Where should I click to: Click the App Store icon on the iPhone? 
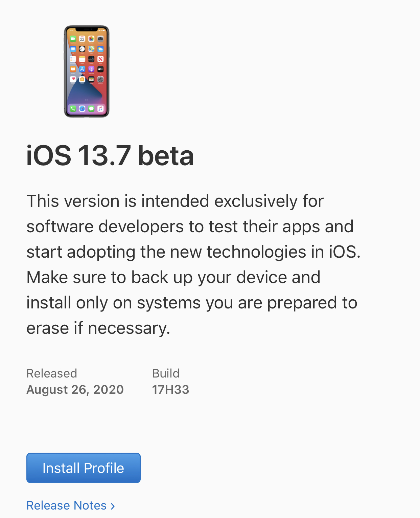click(82, 69)
